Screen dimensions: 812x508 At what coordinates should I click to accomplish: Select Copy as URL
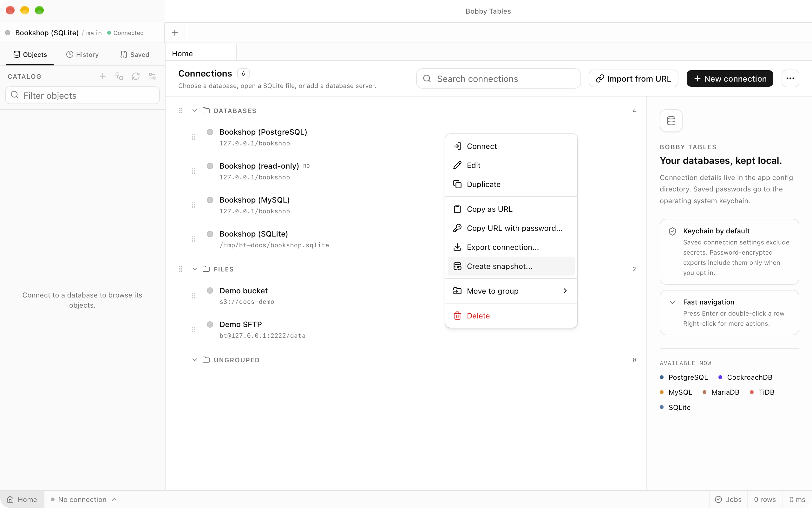pos(511,209)
